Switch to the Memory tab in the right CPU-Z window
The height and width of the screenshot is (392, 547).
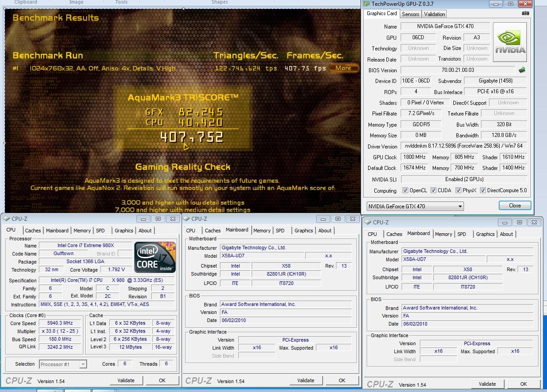pyautogui.click(x=443, y=234)
